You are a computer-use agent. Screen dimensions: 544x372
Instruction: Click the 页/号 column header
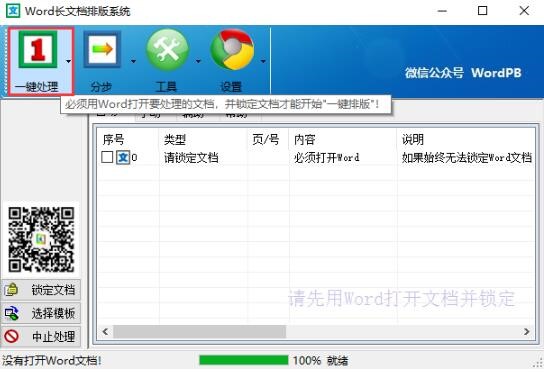(x=265, y=140)
